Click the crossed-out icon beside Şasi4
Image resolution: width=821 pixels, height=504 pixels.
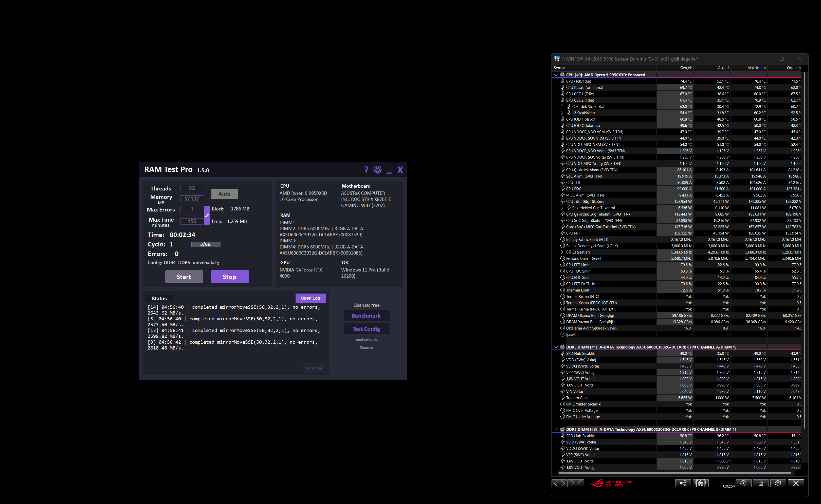tap(562, 334)
